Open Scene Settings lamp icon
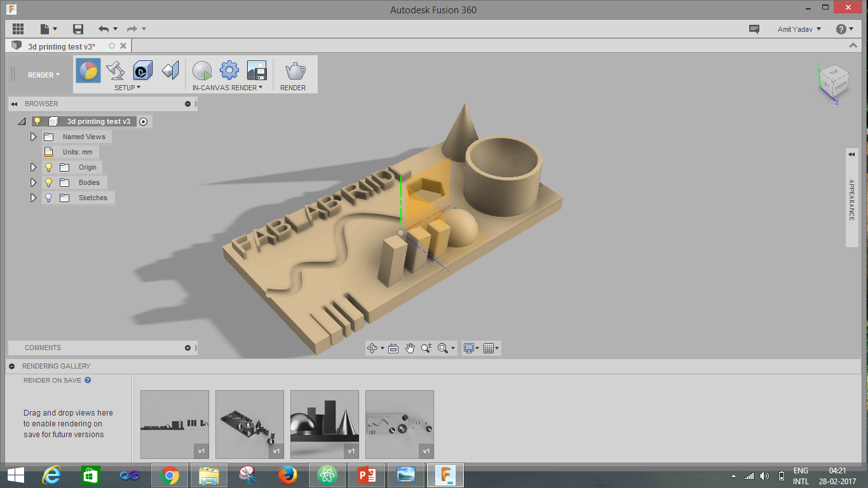The image size is (868, 488). point(115,70)
